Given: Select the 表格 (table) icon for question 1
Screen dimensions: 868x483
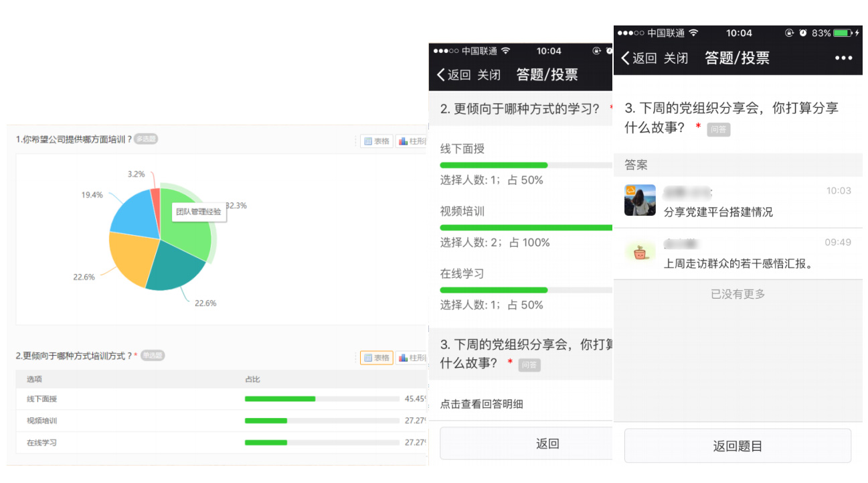Looking at the screenshot, I should click(x=375, y=141).
